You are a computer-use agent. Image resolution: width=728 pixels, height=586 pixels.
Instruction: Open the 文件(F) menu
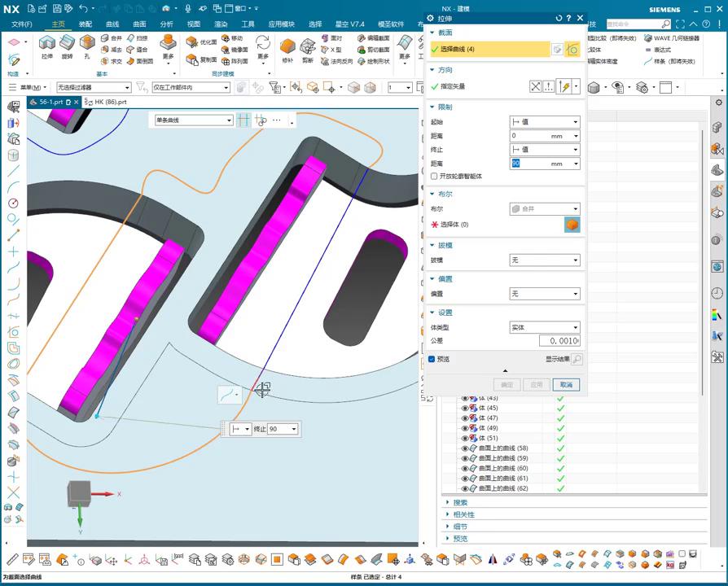tap(21, 24)
